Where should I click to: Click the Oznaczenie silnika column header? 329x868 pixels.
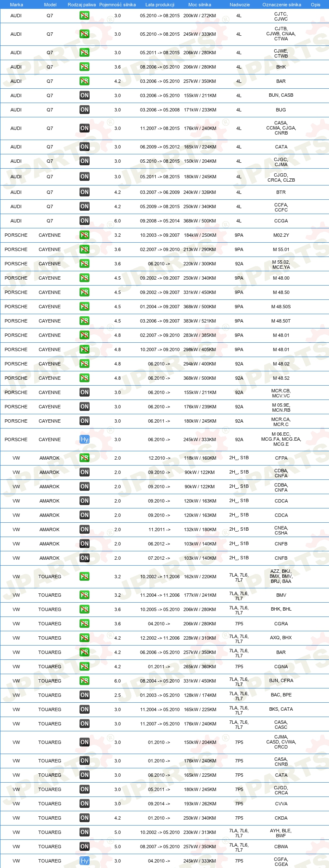point(281,5)
